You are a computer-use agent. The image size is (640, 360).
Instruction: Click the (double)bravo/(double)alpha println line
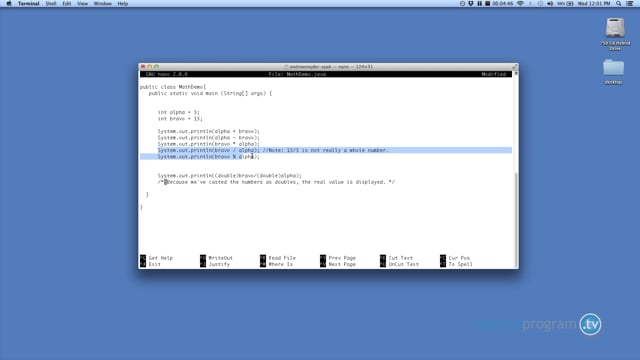(230, 176)
